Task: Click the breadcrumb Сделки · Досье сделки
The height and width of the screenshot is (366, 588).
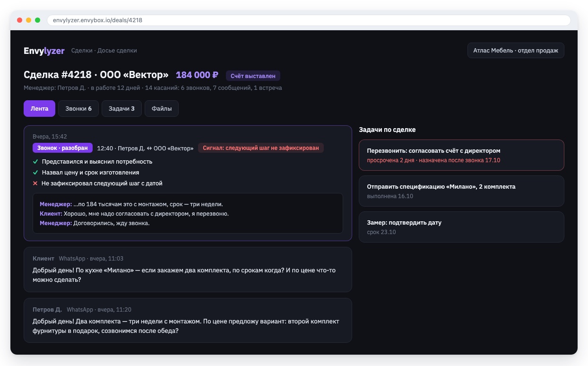Action: click(104, 51)
